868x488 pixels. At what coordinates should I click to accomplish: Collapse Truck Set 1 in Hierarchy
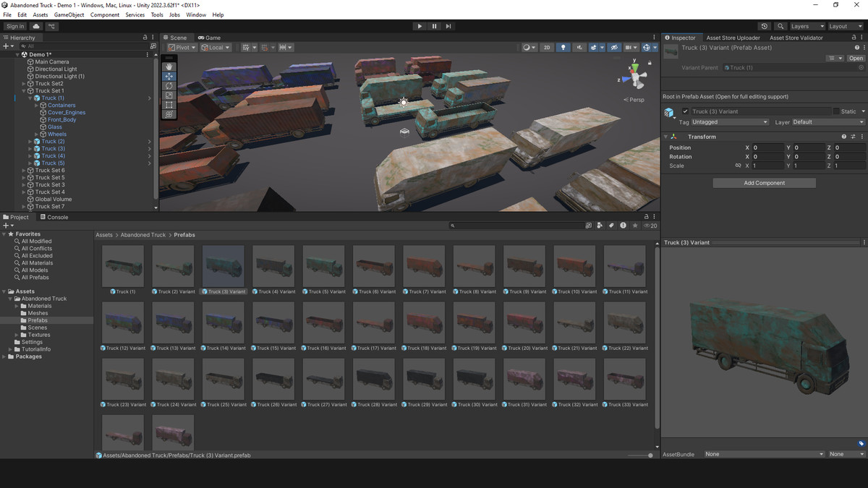(x=24, y=91)
